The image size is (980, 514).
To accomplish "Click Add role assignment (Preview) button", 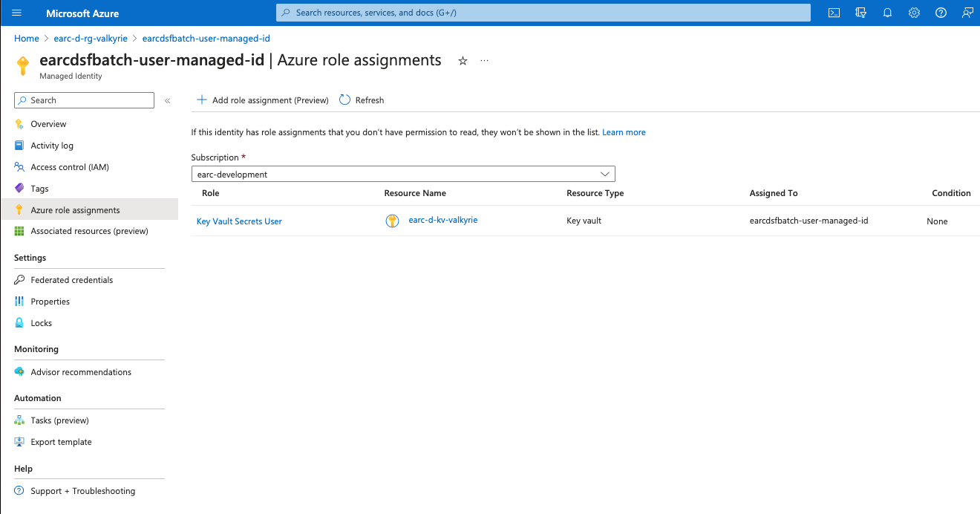I will pos(262,100).
